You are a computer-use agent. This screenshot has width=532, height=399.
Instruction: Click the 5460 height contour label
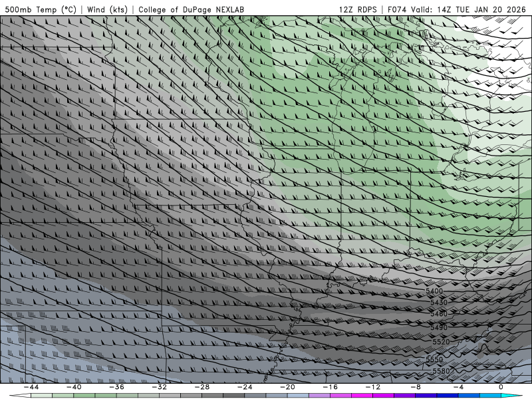439,314
